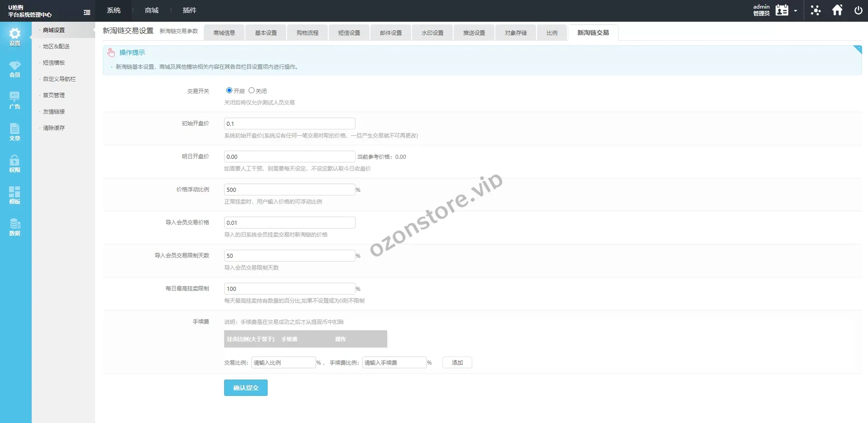Open the 文章 document icon section
The image size is (868, 423).
(15, 132)
